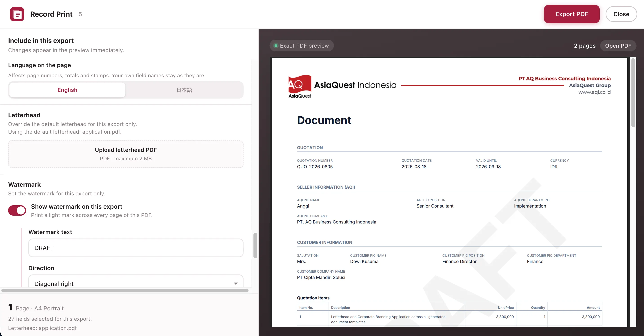The image size is (644, 336).
Task: Click the Item No. column header
Action: [x=306, y=308]
